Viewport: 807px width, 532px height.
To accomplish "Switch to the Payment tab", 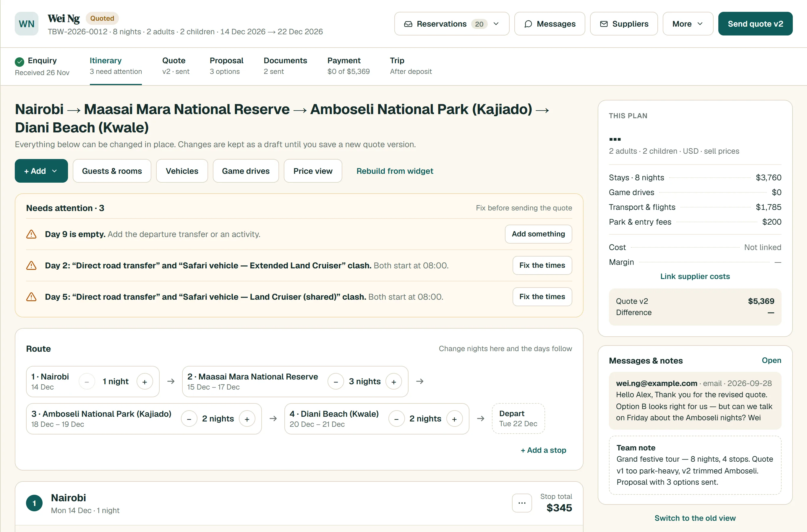I will pyautogui.click(x=348, y=66).
